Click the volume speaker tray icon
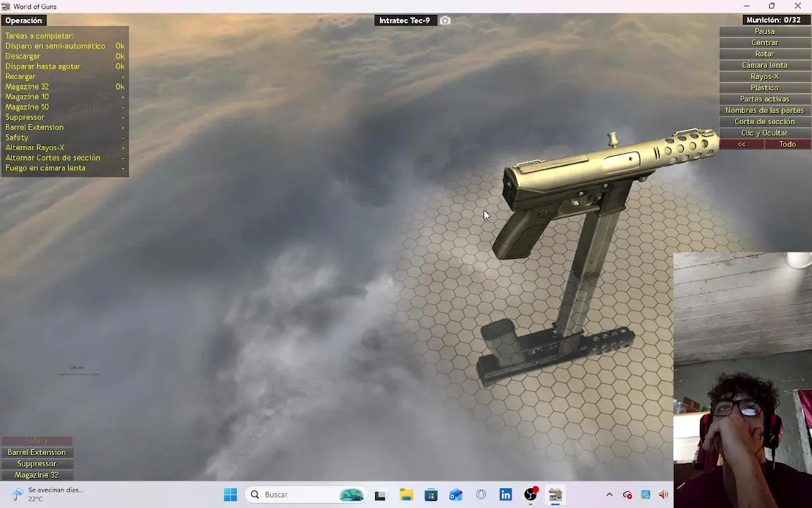812x508 pixels. pyautogui.click(x=663, y=495)
